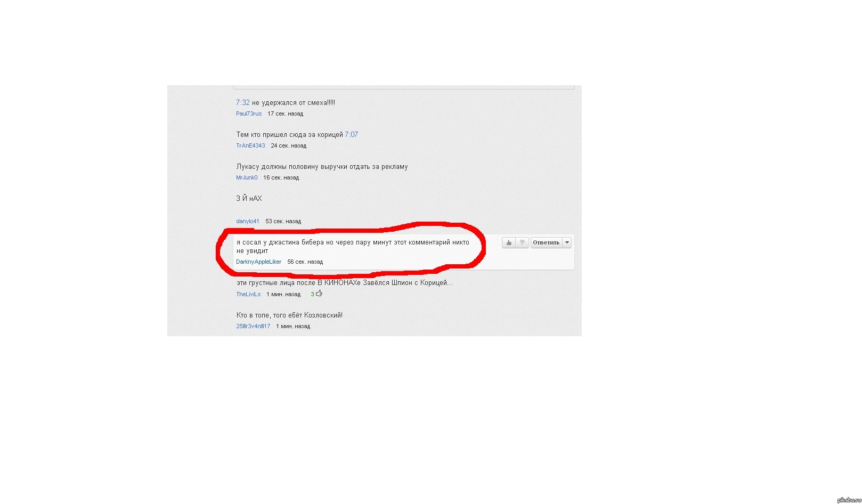Screen dimensions: 862x504
Task: Jump to the 7:32 video timestamp link
Action: 243,102
